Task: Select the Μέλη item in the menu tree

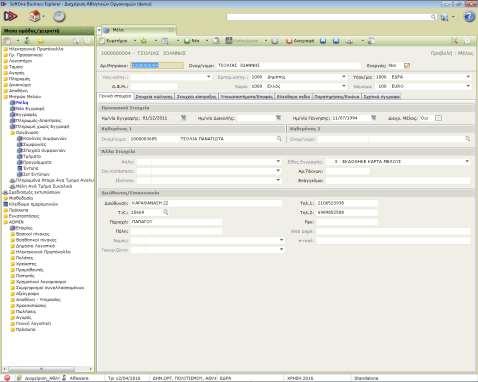Action: 22,103
